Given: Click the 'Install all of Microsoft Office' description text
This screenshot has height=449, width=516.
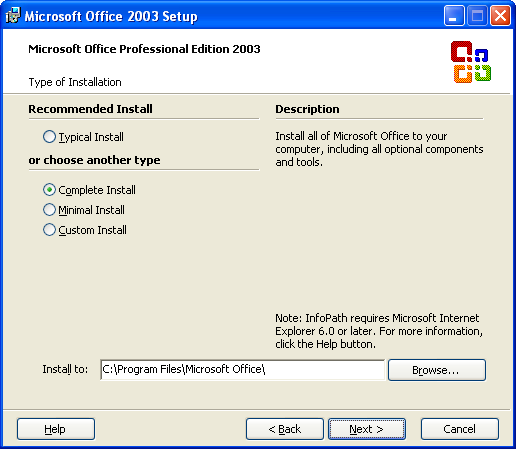Looking at the screenshot, I should [x=379, y=149].
